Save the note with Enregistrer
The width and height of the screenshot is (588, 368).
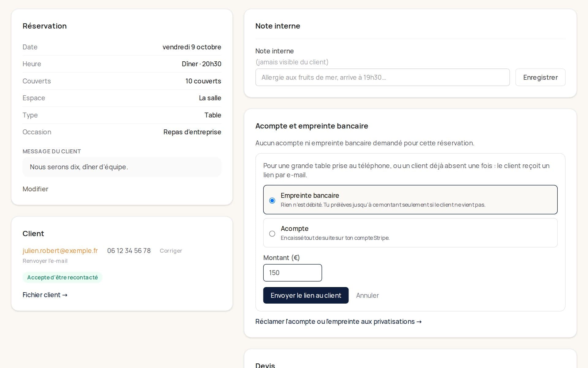pyautogui.click(x=540, y=77)
